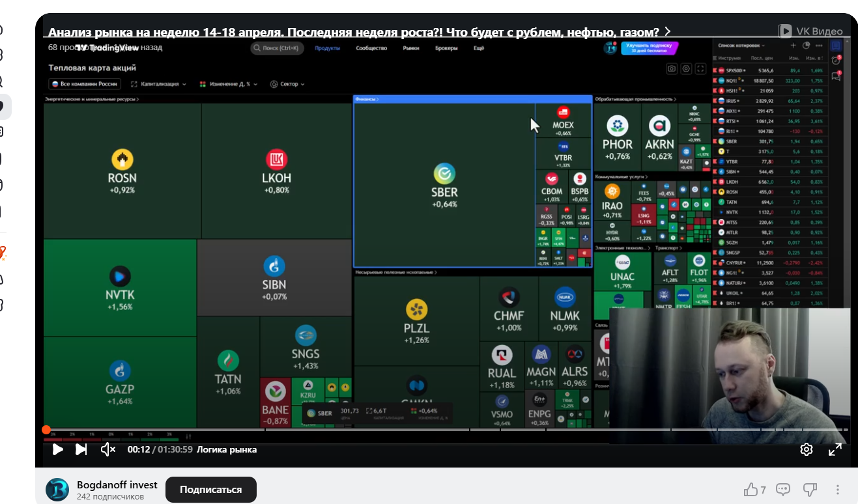Open the Продукты menu
Screen dimensions: 858x504
(327, 48)
